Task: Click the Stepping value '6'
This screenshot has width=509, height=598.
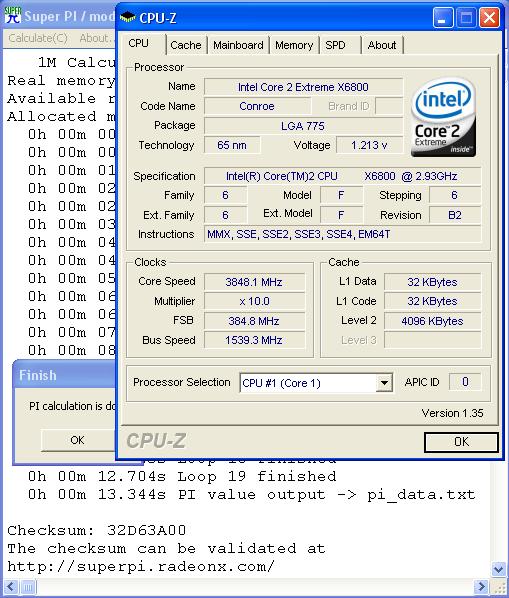Action: tap(454, 195)
